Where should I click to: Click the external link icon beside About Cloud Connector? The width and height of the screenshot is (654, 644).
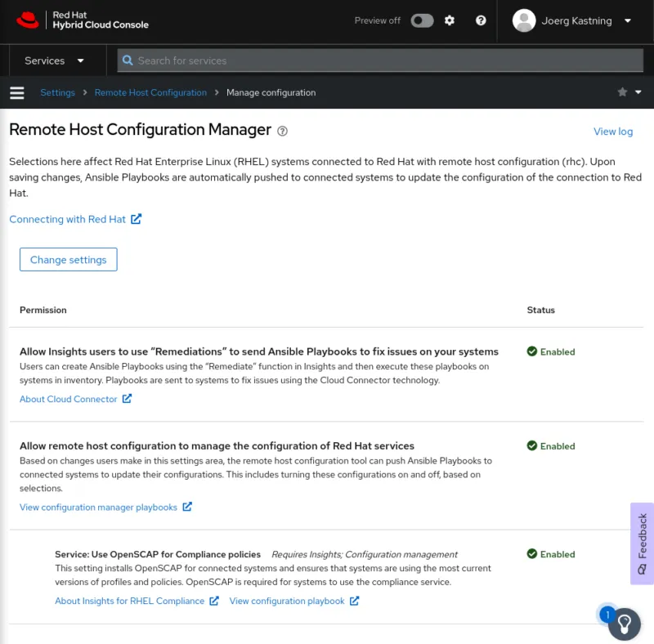pyautogui.click(x=127, y=399)
